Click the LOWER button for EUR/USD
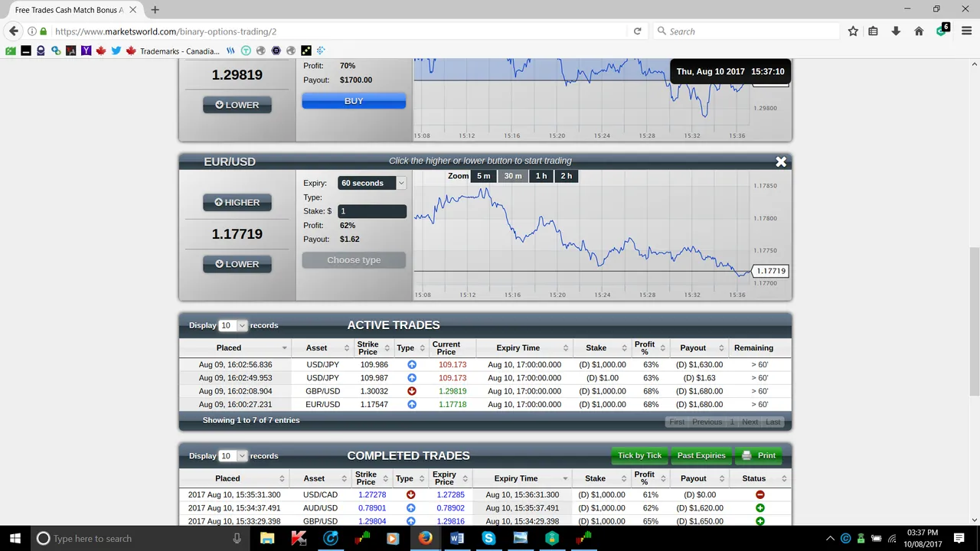This screenshot has height=551, width=980. (237, 264)
